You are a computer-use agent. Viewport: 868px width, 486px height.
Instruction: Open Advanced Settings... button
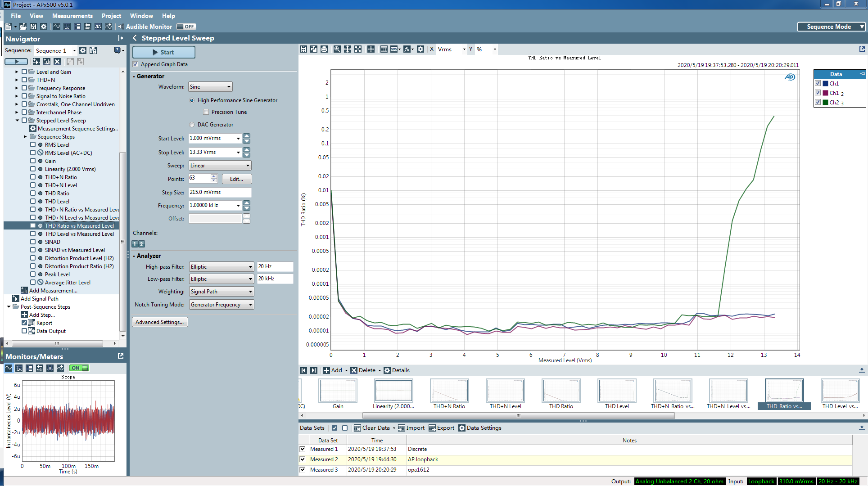click(x=160, y=322)
